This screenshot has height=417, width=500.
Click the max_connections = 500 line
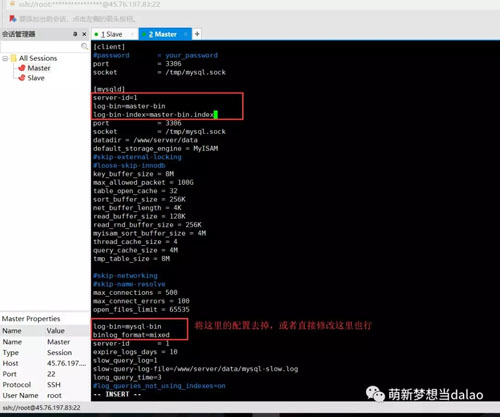click(135, 292)
